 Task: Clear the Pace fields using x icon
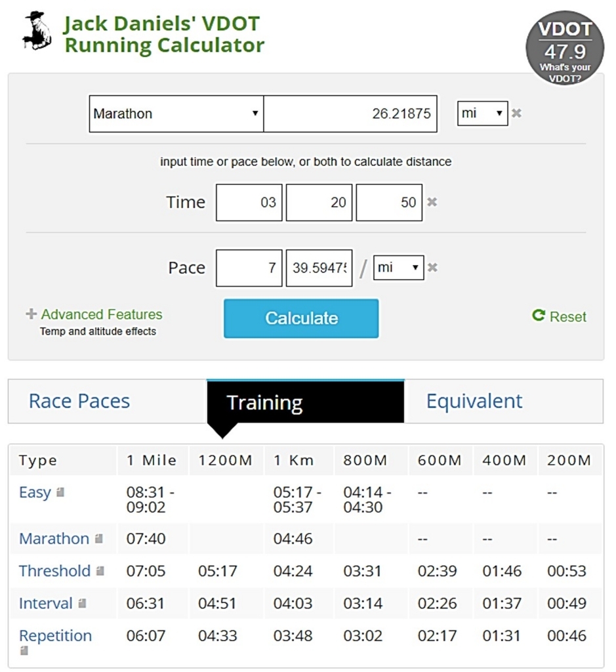click(432, 268)
